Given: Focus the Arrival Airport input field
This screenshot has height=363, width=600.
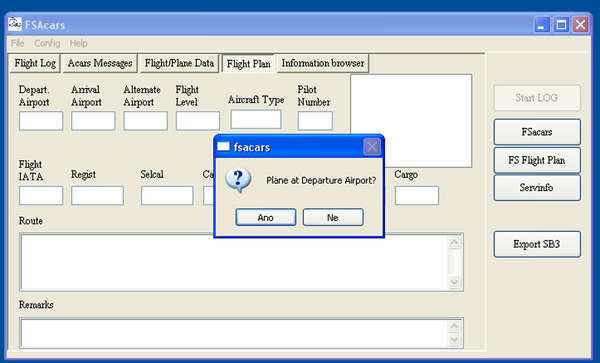Looking at the screenshot, I should [93, 121].
